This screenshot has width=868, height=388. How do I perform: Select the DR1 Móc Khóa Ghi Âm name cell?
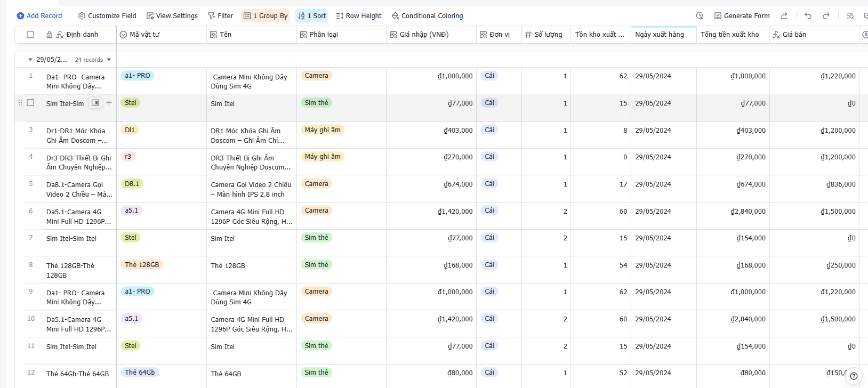(x=252, y=135)
